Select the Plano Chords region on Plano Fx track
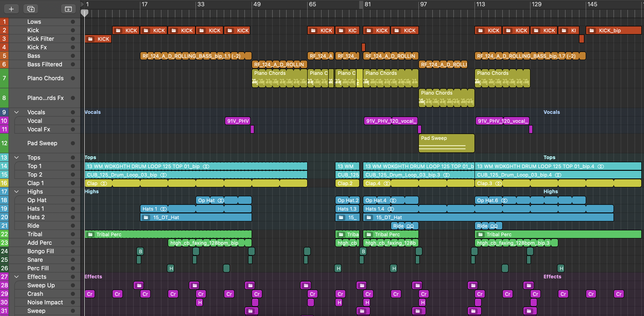This screenshot has height=316, width=644. (446, 98)
